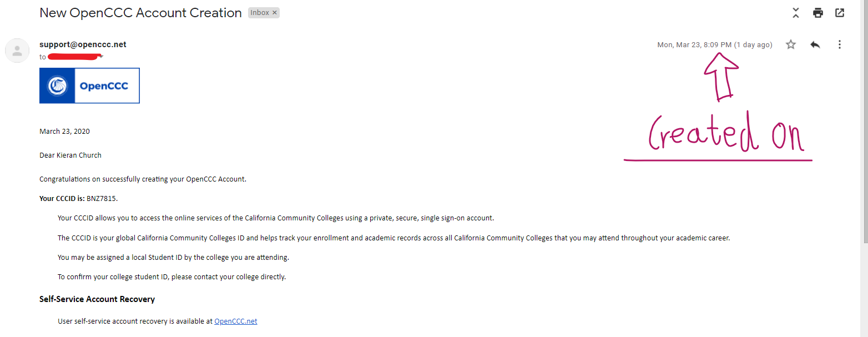Viewport: 868px width, 337px height.
Task: Star this email message
Action: [791, 45]
